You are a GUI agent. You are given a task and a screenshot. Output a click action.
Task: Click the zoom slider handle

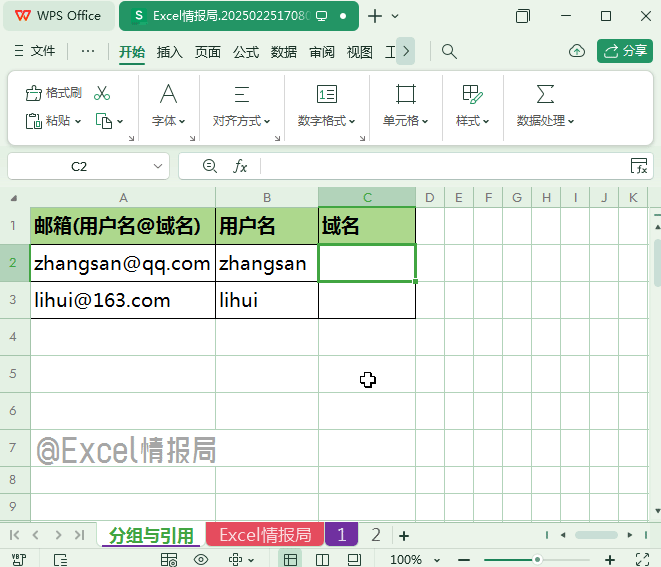[537, 560]
